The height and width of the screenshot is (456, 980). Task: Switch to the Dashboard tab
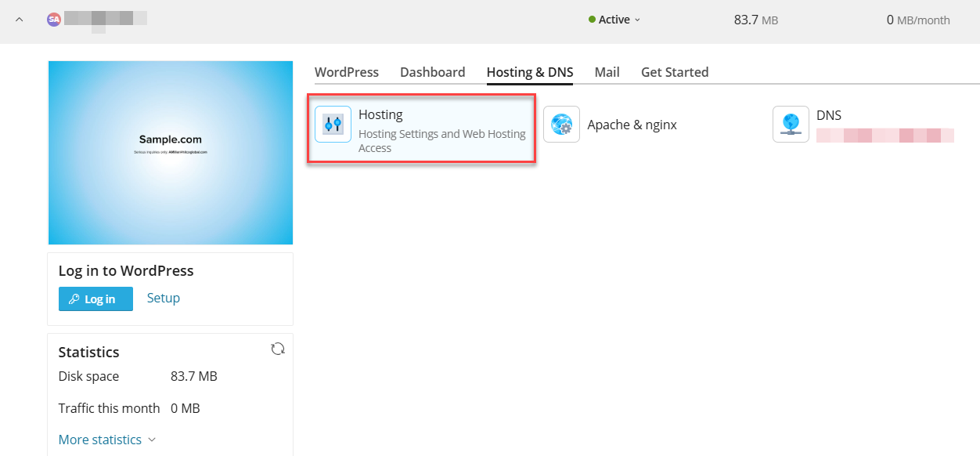(x=433, y=72)
